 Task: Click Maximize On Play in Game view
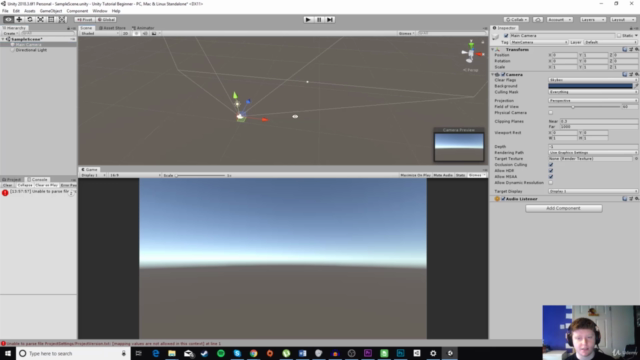(x=415, y=175)
